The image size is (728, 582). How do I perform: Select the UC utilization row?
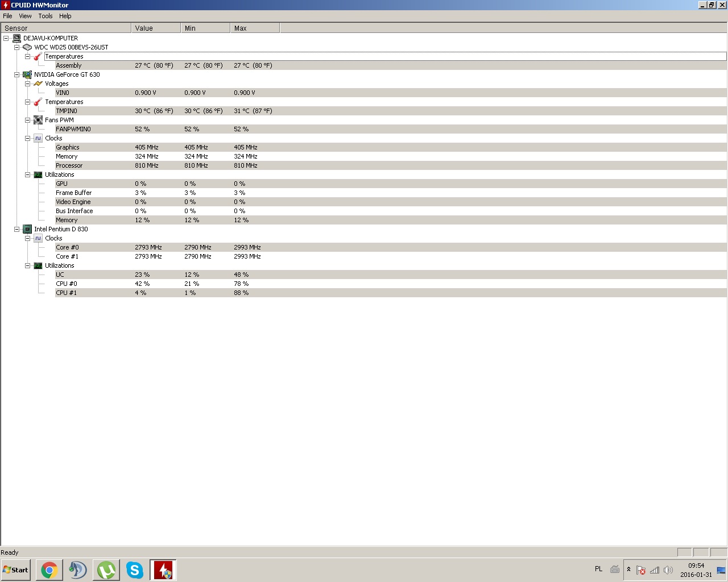(391, 275)
